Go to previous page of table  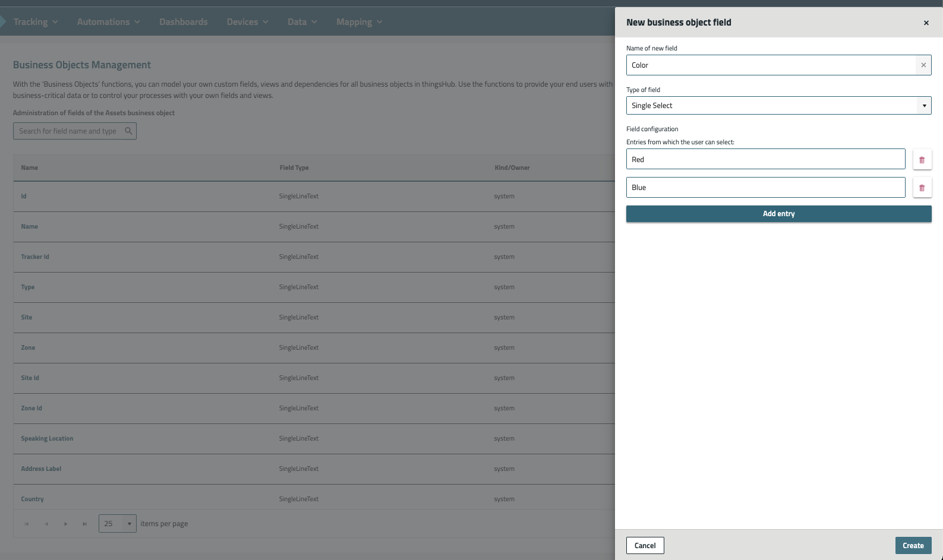click(x=46, y=524)
